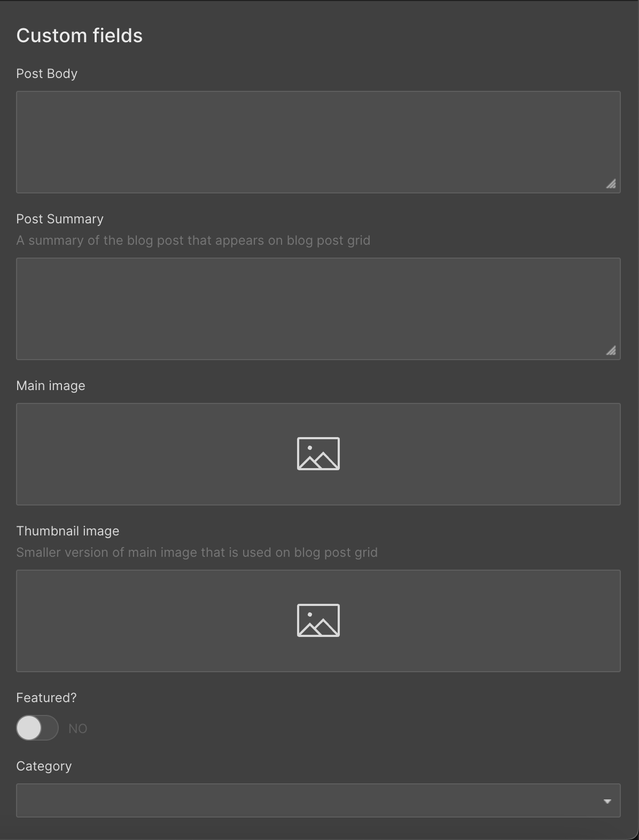Toggle the Featured? switch on
This screenshot has height=840, width=639.
click(x=37, y=728)
